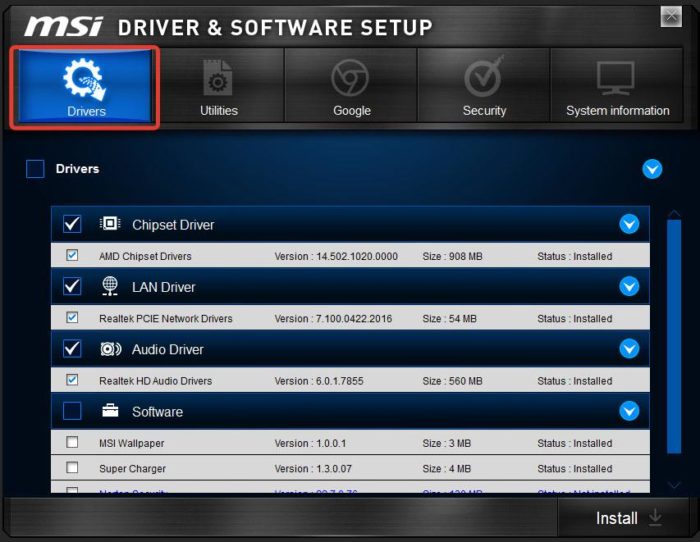700x542 pixels.
Task: Check the MSI Wallpaper checkbox
Action: click(x=72, y=442)
